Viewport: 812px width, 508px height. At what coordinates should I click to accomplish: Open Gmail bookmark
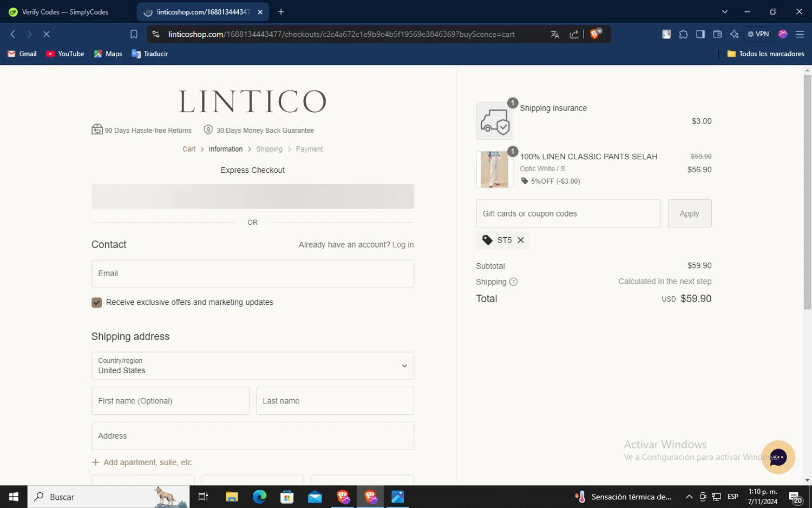pyautogui.click(x=22, y=54)
